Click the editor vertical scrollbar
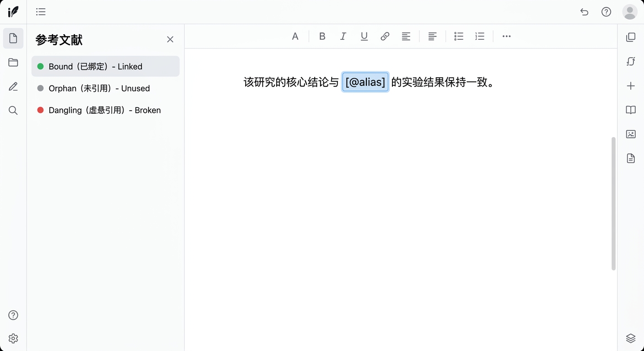The image size is (644, 351). click(613, 203)
